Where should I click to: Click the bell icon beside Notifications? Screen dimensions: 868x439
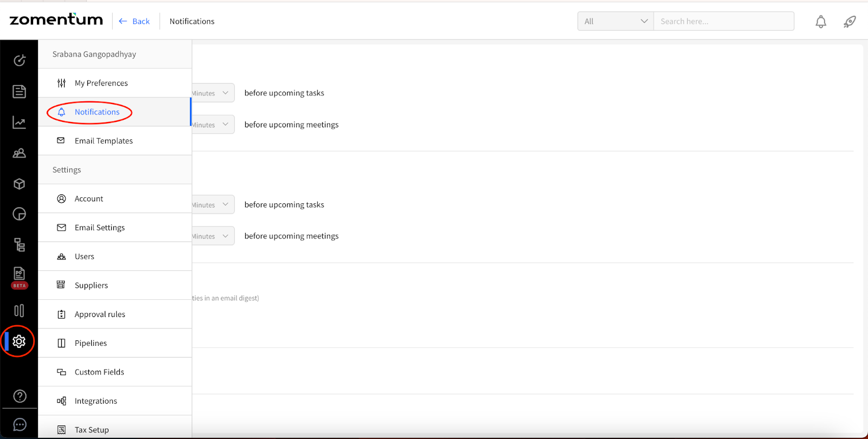tap(61, 112)
